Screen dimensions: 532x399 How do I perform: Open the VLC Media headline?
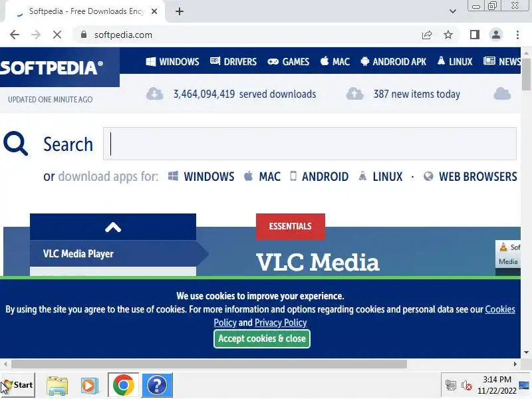point(318,262)
